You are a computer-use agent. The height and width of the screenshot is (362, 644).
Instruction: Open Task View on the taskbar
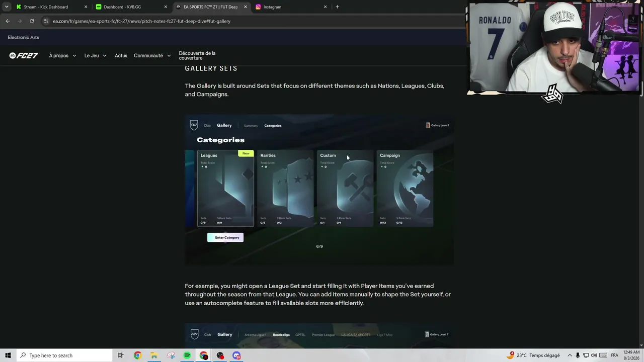pyautogui.click(x=121, y=355)
